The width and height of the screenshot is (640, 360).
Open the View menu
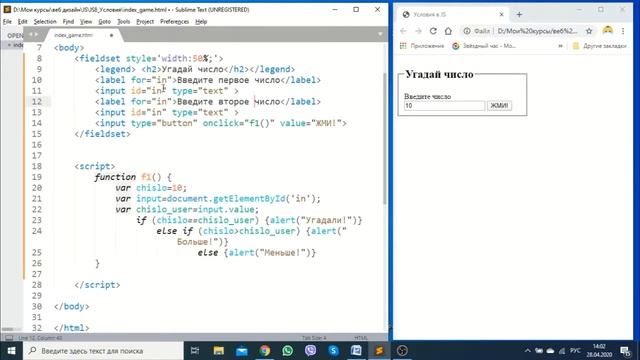coord(86,22)
